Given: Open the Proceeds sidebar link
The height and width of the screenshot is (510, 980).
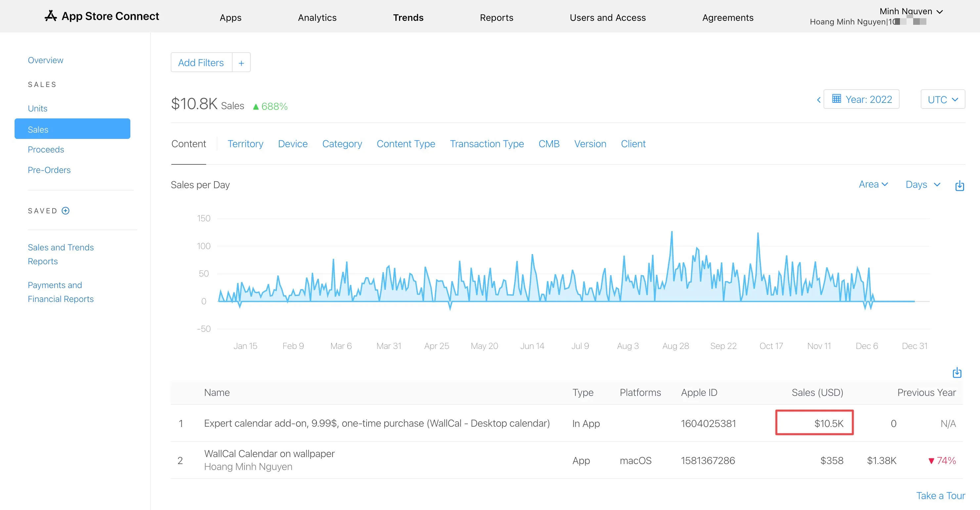Looking at the screenshot, I should [46, 149].
